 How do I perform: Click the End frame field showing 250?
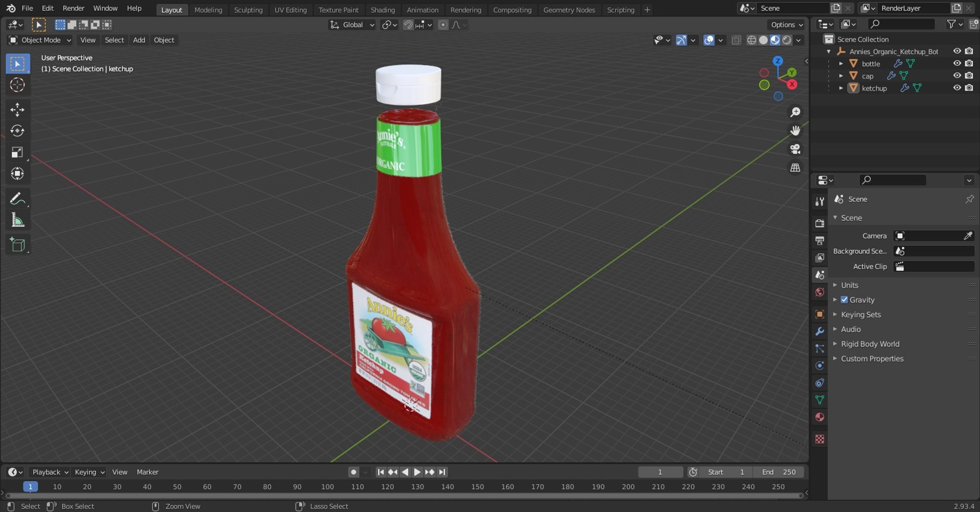tap(779, 472)
